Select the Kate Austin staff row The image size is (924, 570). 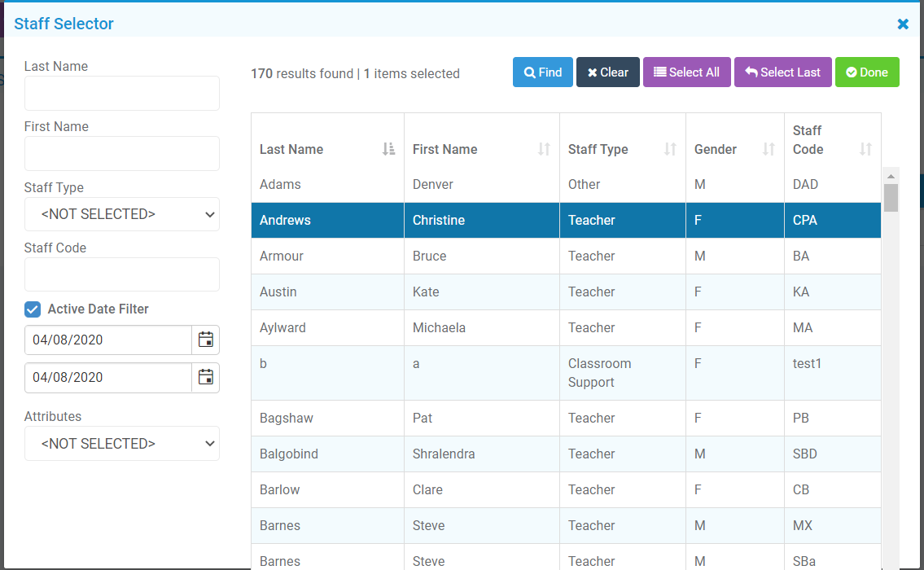(x=488, y=292)
